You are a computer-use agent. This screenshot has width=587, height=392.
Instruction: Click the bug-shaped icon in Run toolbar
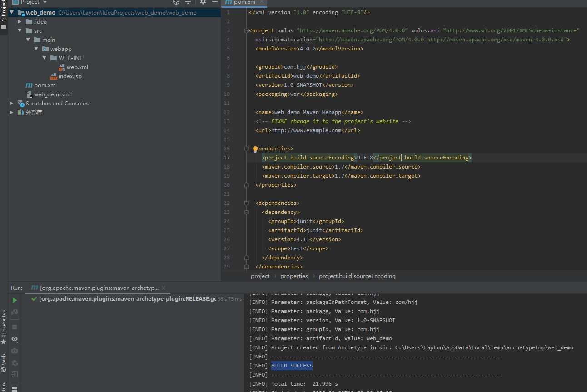tap(15, 363)
